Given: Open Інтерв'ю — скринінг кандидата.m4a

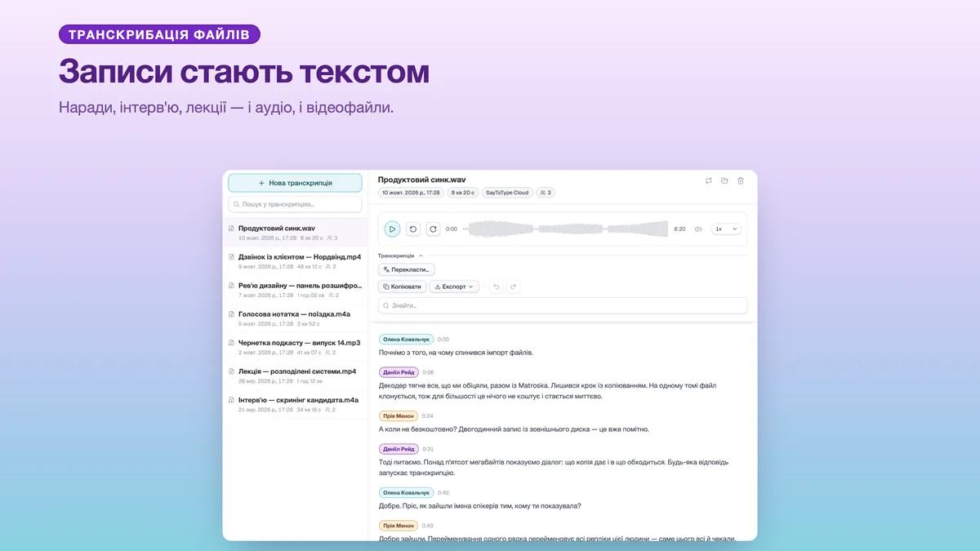Looking at the screenshot, I should pos(295,404).
